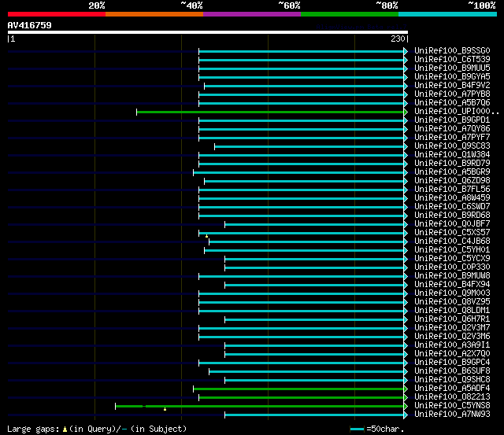Open the UniRef100_A5ADF4 entry

click(x=452, y=389)
